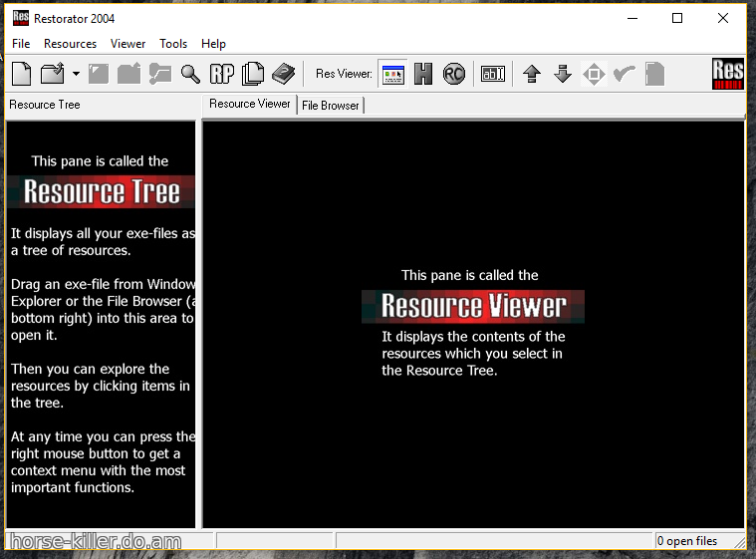Open the Help menu
The image size is (756, 559).
[213, 44]
